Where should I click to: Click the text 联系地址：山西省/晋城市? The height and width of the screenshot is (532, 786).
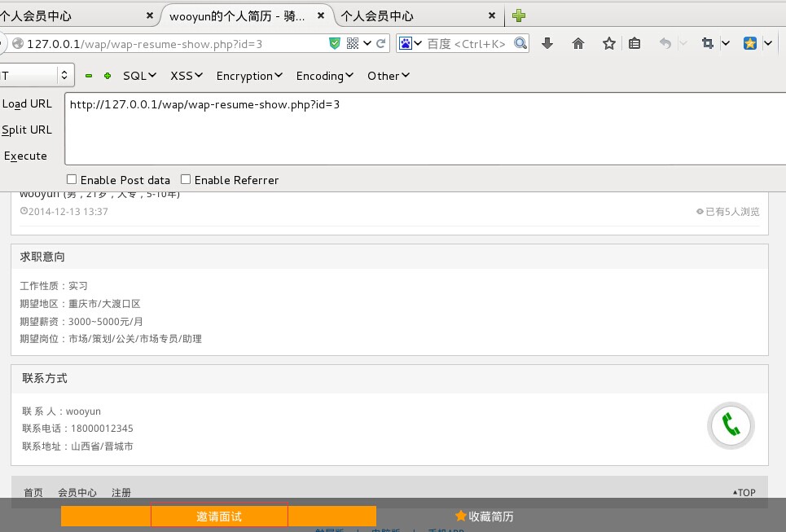(x=77, y=446)
